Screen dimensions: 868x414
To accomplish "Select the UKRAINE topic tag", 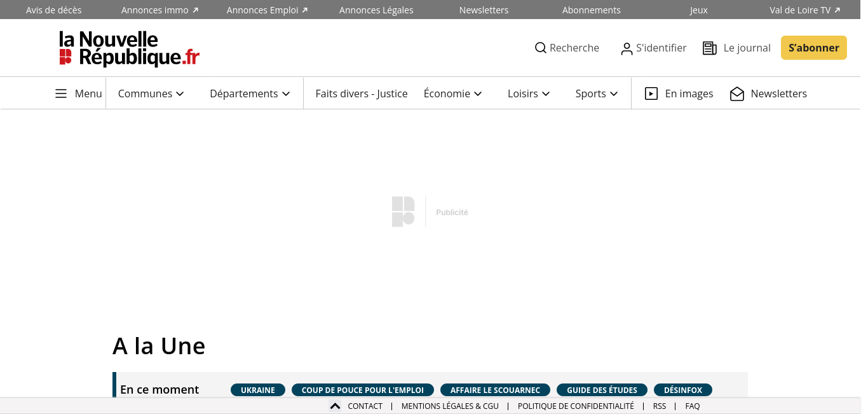I will click(258, 390).
